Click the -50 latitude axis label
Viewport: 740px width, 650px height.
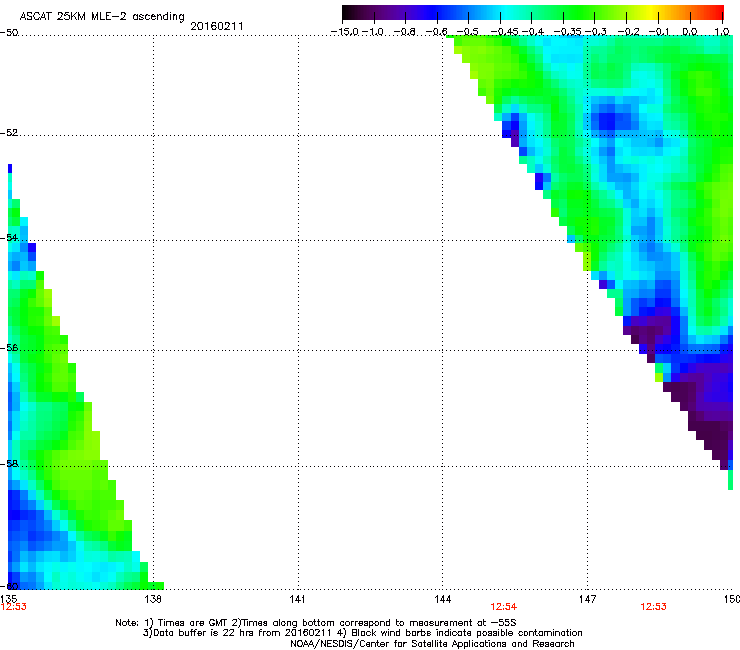(9, 33)
